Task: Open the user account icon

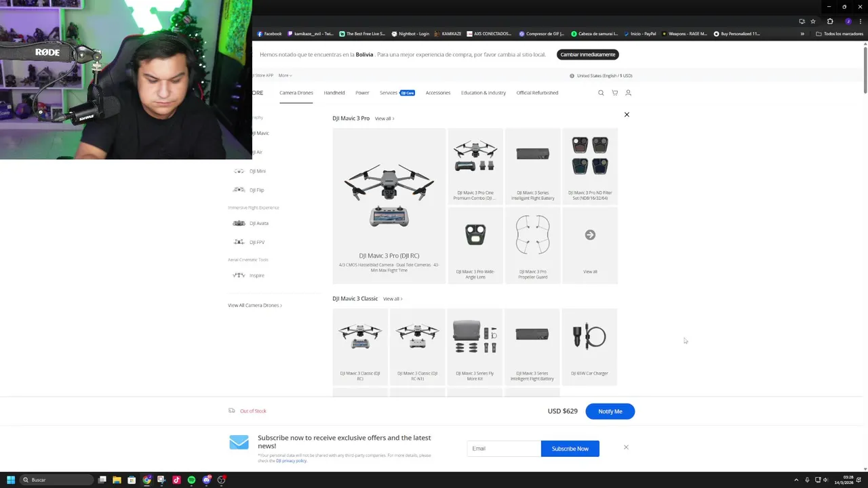Action: 628,93
